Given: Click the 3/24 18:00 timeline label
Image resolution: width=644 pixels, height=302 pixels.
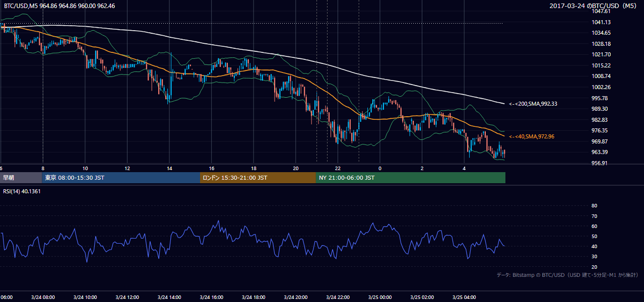Looking at the screenshot, I should coord(253,297).
